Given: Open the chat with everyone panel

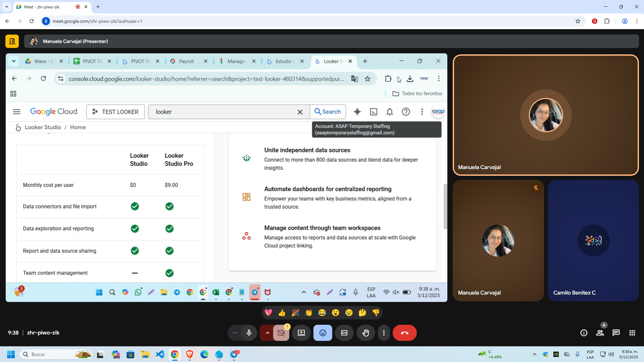Looking at the screenshot, I should tap(616, 333).
